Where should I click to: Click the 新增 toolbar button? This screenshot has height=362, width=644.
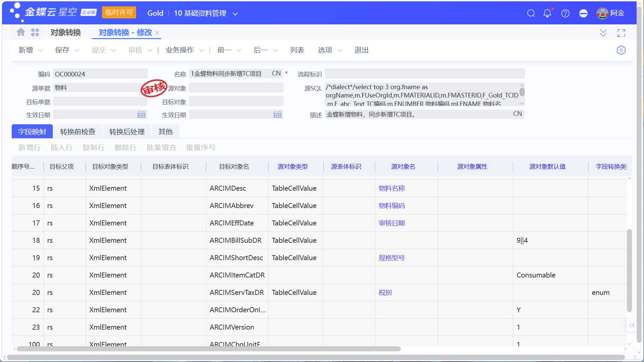(x=26, y=50)
